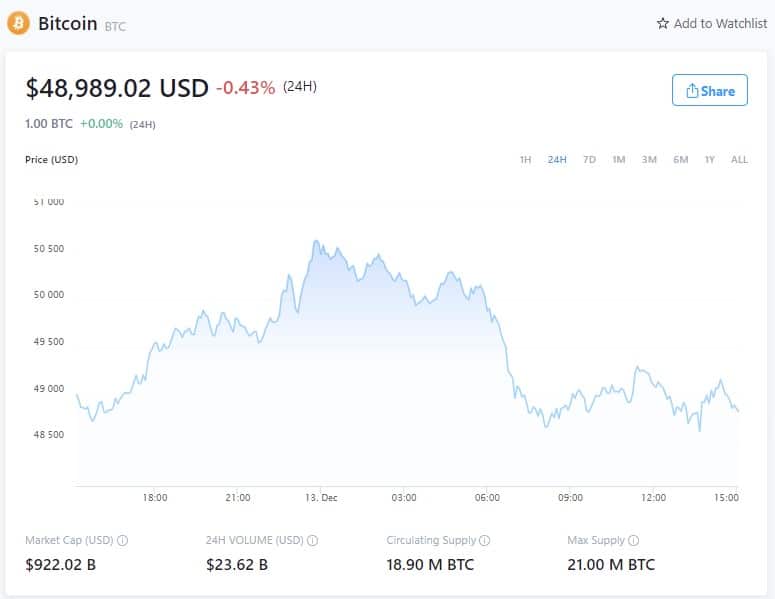The width and height of the screenshot is (775, 599).
Task: Click the 24H VOLUME (USD) label
Action: coord(255,540)
